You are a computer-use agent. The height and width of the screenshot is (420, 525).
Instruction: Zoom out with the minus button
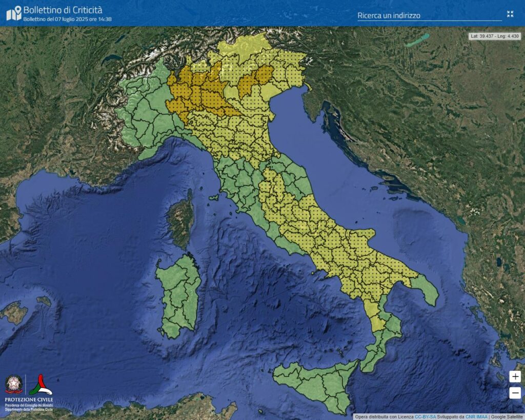pos(515,393)
